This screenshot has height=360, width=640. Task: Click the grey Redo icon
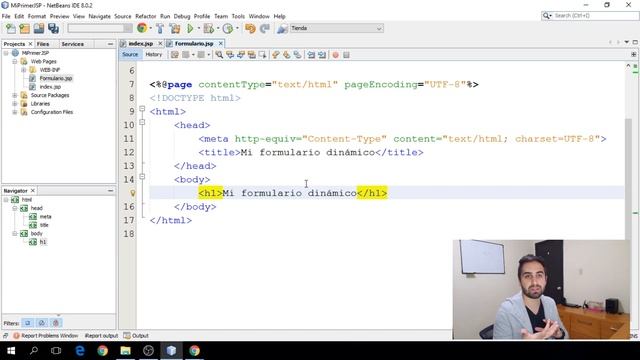click(x=265, y=28)
